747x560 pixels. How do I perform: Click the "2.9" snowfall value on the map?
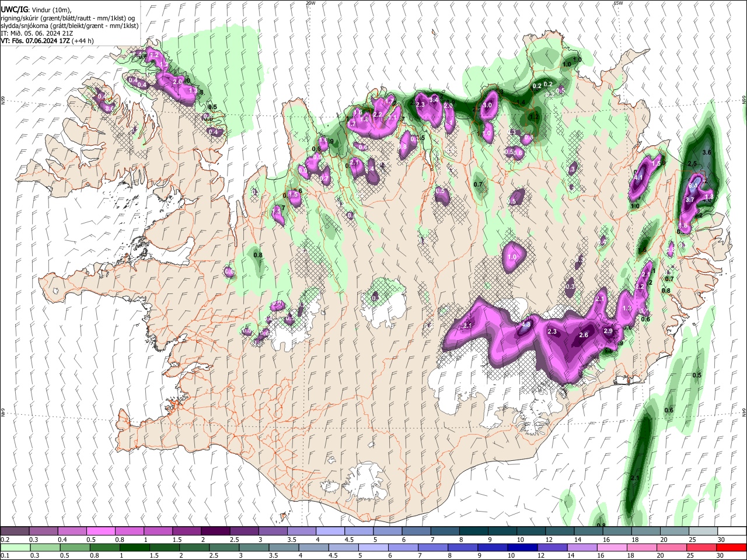point(608,331)
